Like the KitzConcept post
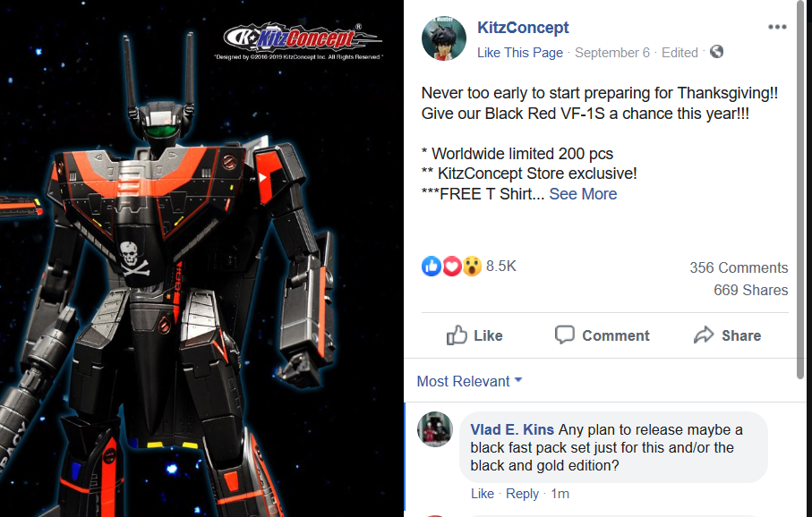Viewport: 812px width, 517px height. pos(474,335)
